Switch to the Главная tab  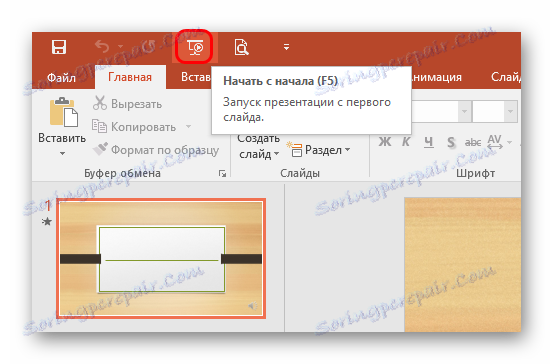[130, 77]
